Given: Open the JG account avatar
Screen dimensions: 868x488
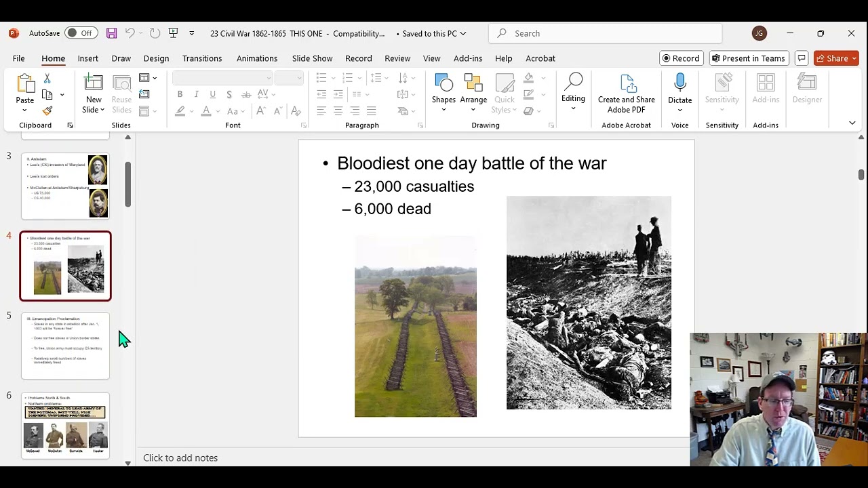Looking at the screenshot, I should pyautogui.click(x=759, y=33).
